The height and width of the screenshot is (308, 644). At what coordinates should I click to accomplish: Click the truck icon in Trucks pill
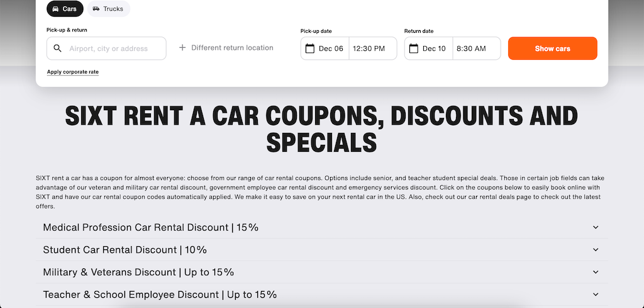(x=96, y=9)
